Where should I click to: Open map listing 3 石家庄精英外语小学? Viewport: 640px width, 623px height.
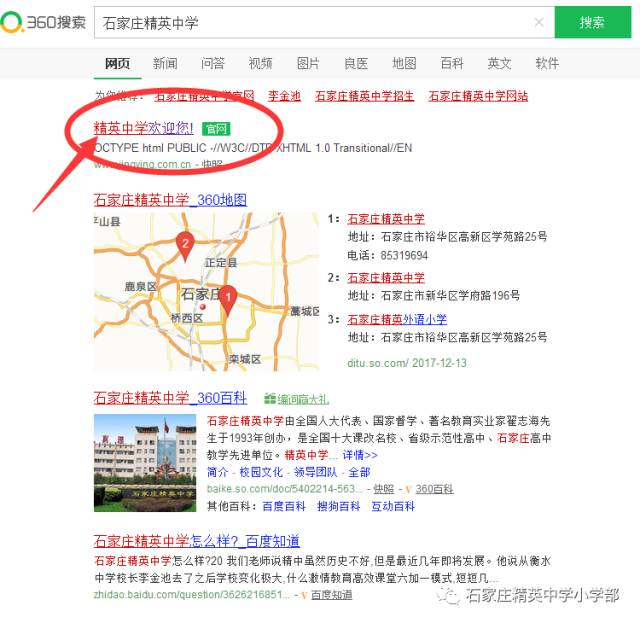(x=397, y=319)
